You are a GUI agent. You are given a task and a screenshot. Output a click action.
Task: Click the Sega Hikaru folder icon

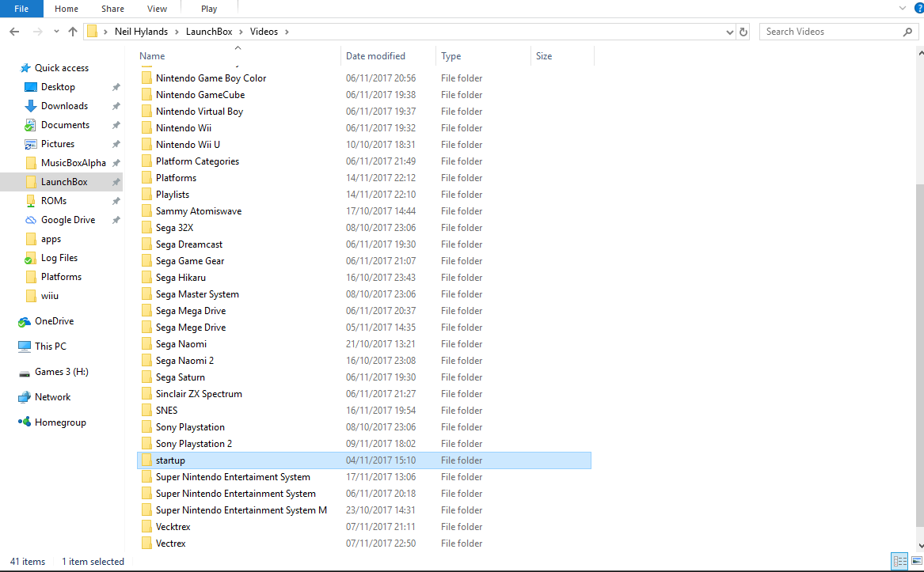[x=146, y=278]
